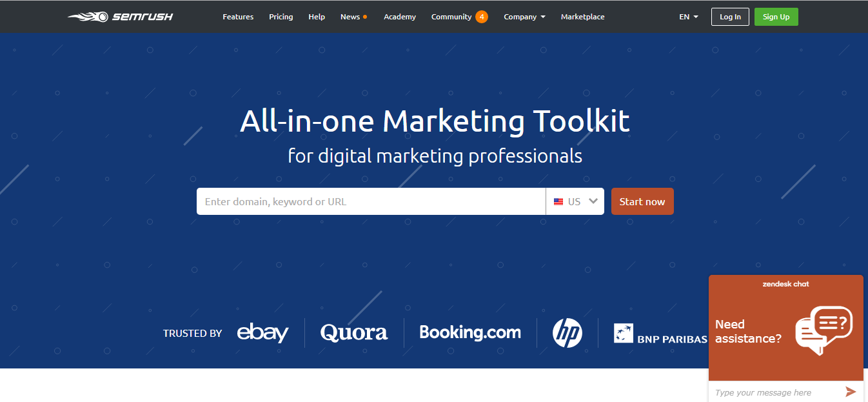Click the green Sign Up button
The height and width of the screenshot is (402, 868).
[776, 17]
